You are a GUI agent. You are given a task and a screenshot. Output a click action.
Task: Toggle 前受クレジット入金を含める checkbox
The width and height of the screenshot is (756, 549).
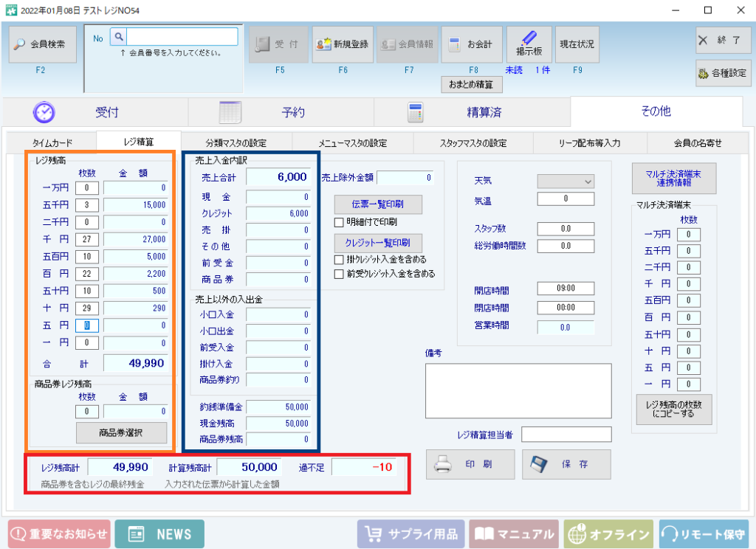pyautogui.click(x=340, y=274)
